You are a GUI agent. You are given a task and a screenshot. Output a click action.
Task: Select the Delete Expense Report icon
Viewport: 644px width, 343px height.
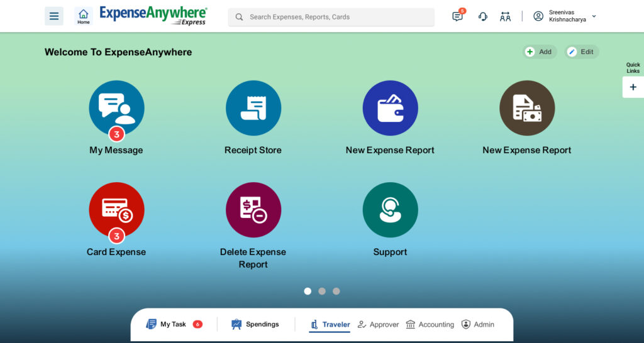click(253, 210)
